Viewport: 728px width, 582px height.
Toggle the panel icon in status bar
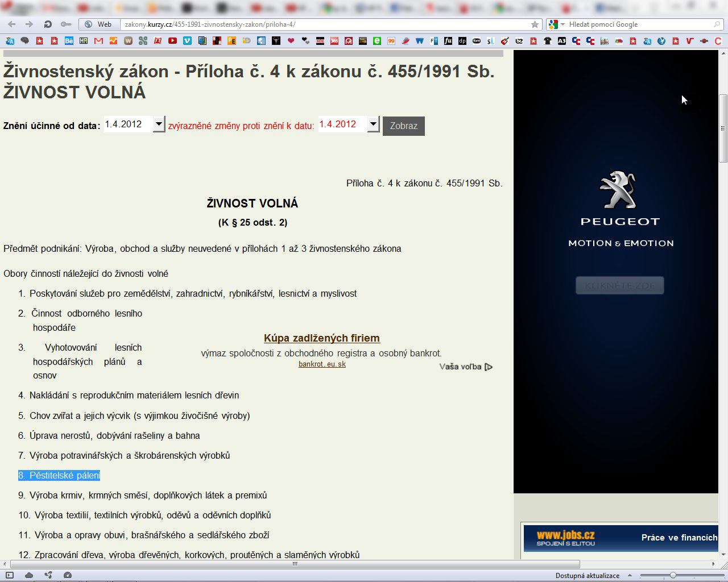[10, 575]
